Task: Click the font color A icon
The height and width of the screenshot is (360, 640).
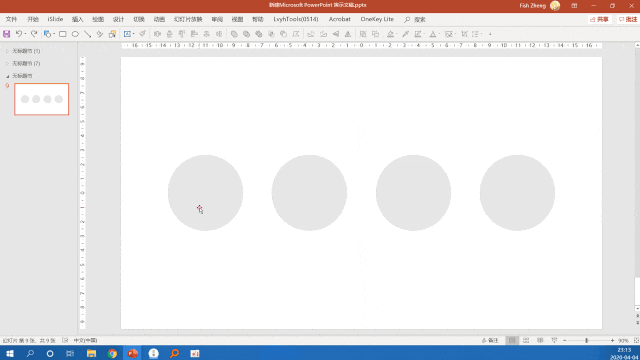Action: pyautogui.click(x=433, y=34)
